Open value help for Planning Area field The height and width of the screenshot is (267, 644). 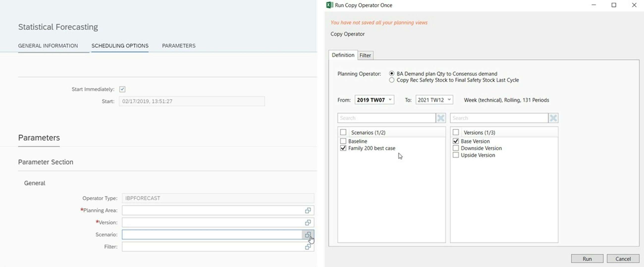(x=308, y=210)
